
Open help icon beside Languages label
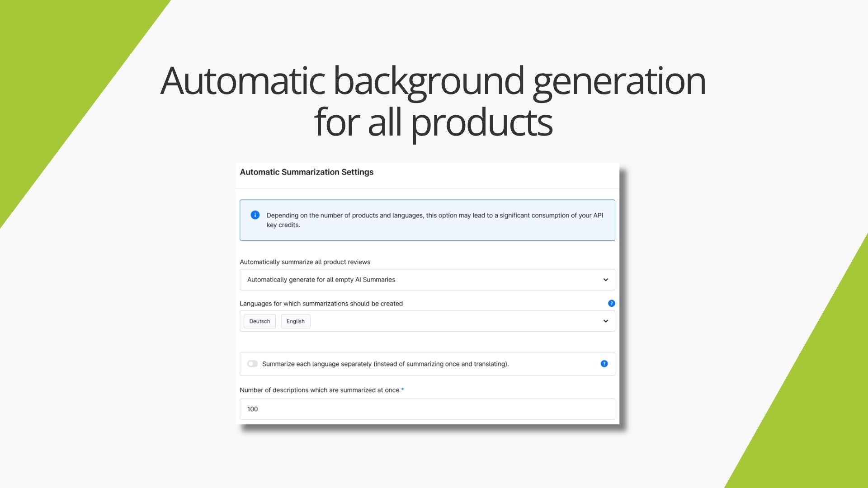coord(611,303)
